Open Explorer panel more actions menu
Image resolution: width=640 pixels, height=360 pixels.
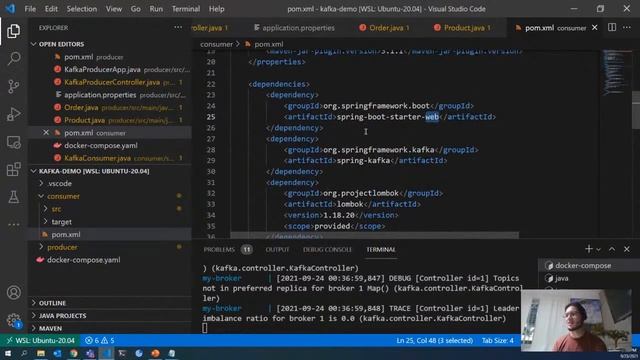pyautogui.click(x=178, y=27)
